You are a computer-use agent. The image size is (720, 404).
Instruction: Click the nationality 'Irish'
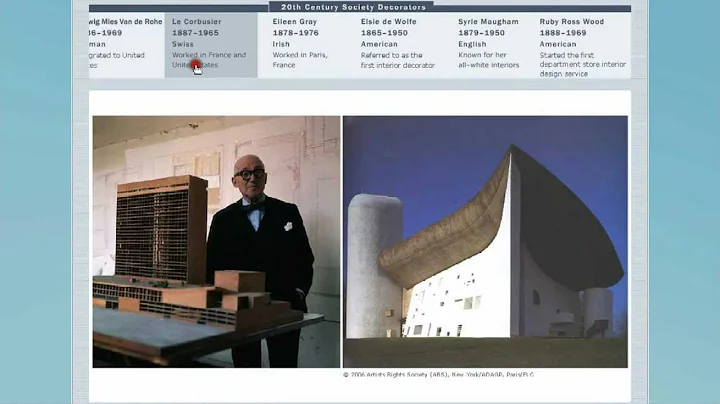(281, 44)
